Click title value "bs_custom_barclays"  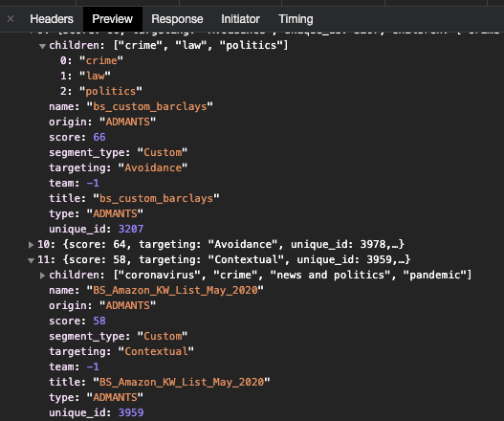click(x=156, y=198)
